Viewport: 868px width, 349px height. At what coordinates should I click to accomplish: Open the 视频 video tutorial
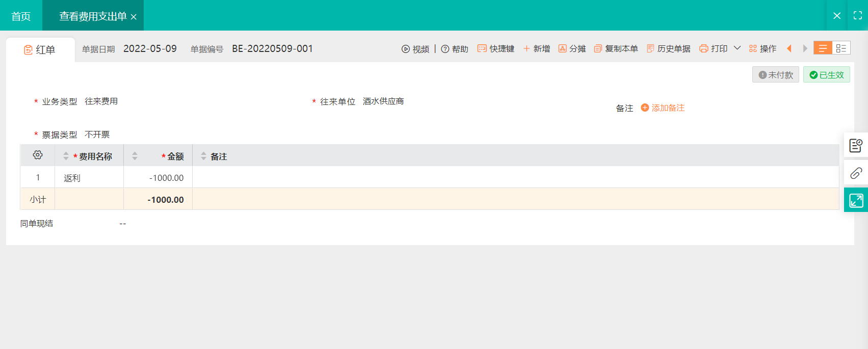pyautogui.click(x=415, y=49)
